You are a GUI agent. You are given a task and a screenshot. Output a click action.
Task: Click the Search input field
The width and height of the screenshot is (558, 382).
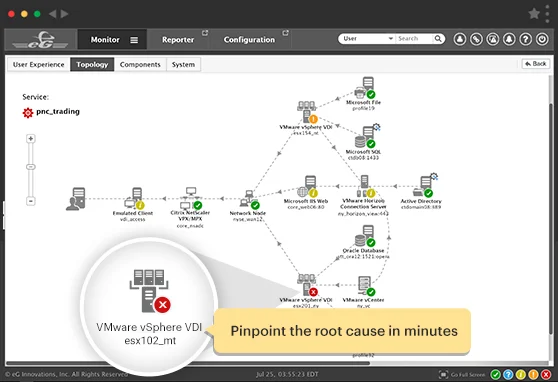pyautogui.click(x=415, y=38)
